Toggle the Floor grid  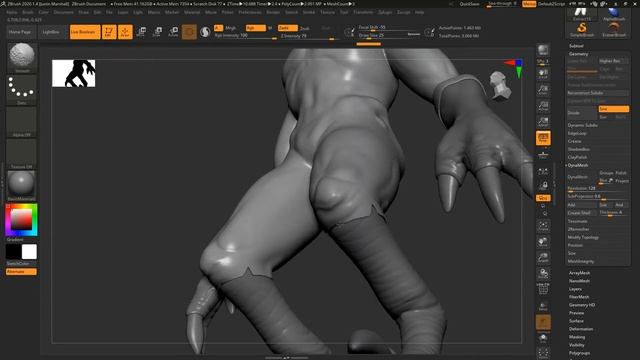[x=543, y=155]
